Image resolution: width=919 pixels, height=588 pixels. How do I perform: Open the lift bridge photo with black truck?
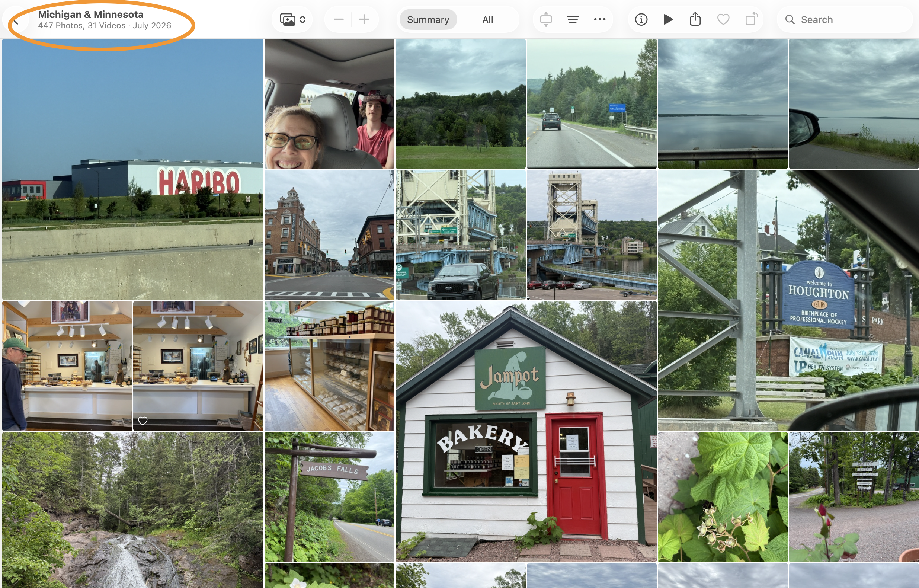[x=460, y=234]
